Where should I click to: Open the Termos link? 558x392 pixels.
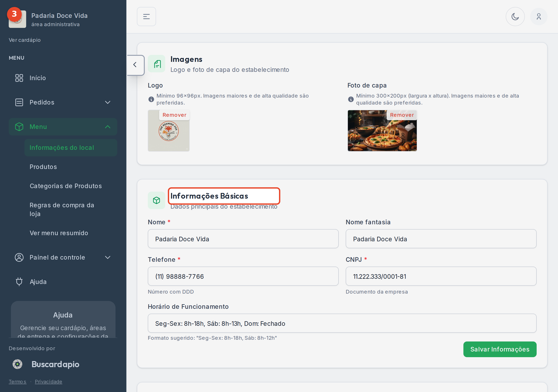coord(17,382)
